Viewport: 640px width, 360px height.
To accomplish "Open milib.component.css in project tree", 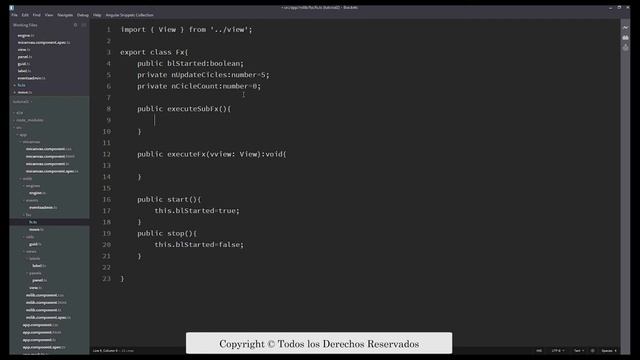I will [44, 295].
